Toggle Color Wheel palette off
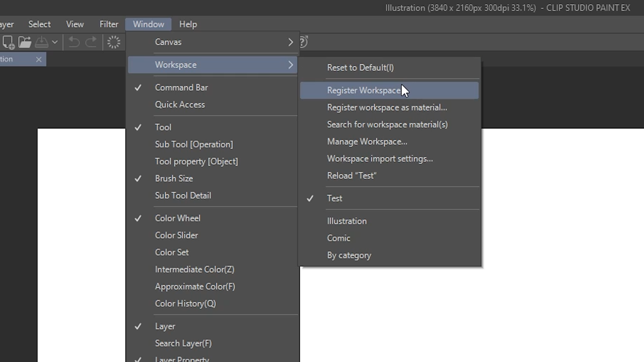Screen dimensions: 644x362 coord(177,218)
